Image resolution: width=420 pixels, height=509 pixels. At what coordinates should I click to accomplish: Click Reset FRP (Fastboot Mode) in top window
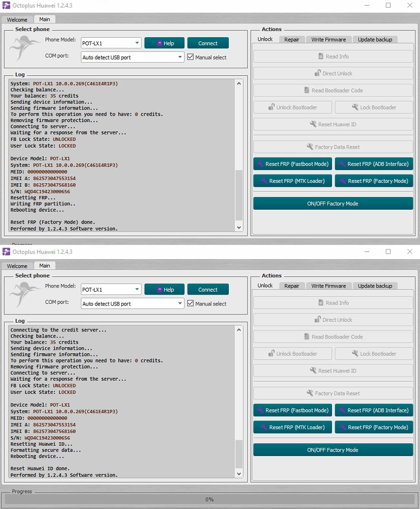point(292,164)
